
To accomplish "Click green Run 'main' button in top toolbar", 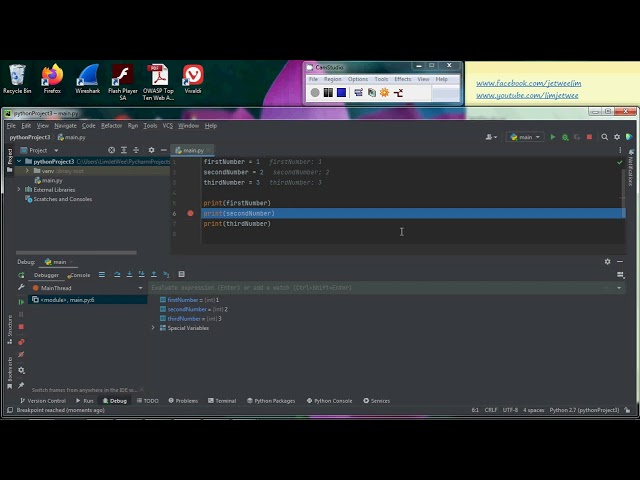I will point(553,137).
